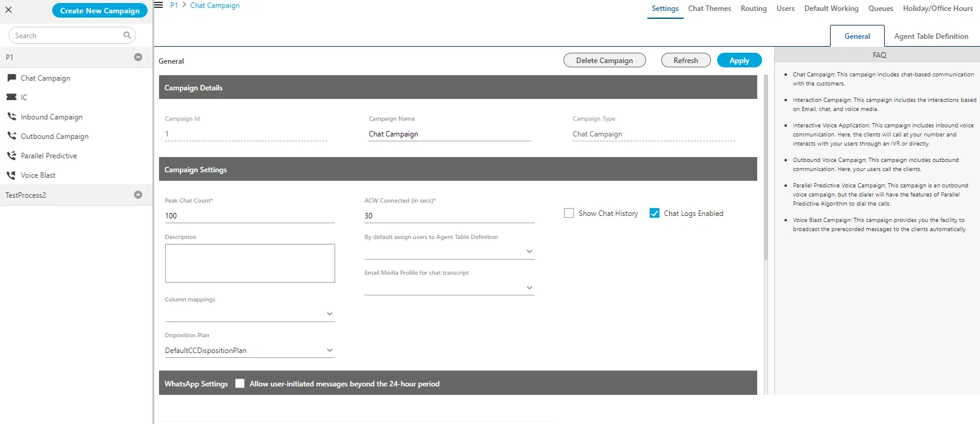Click Chat Campaign breadcrumb link
Viewport: 980px width, 424px height.
(x=215, y=5)
